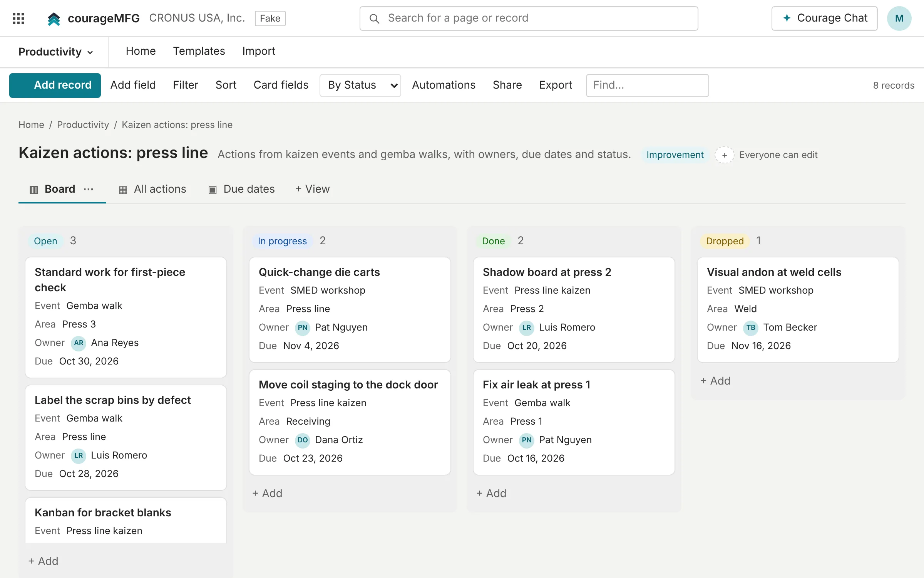The width and height of the screenshot is (924, 578).
Task: Focus the Search for a page or record box
Action: [529, 18]
